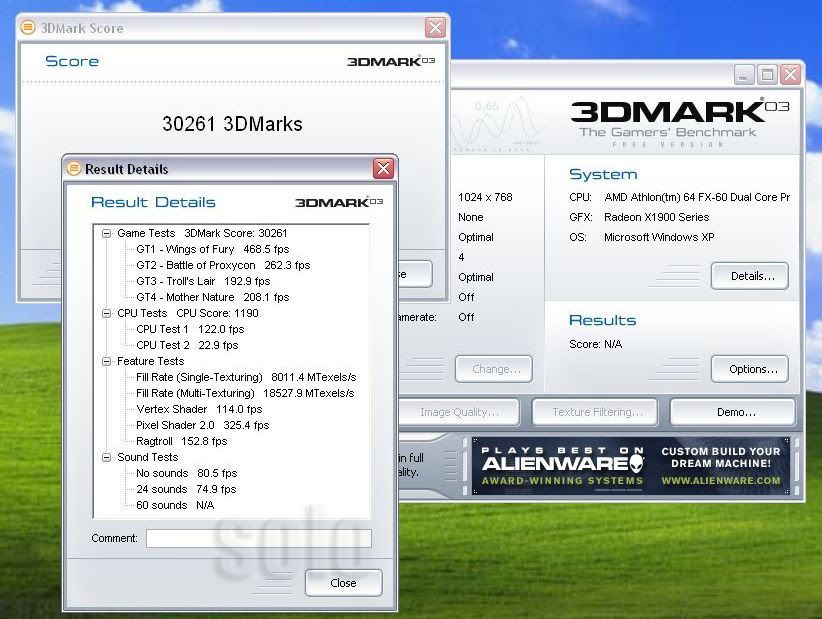Launch the Demo from main window

click(733, 412)
